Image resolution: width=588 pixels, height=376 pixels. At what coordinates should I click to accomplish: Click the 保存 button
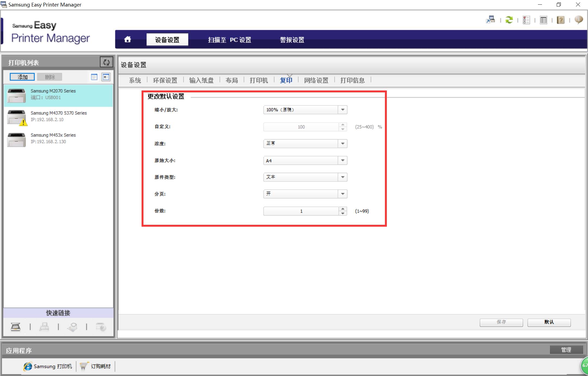point(501,322)
